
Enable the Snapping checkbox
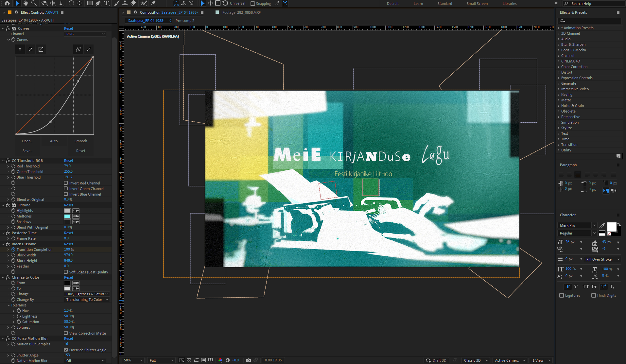point(252,4)
